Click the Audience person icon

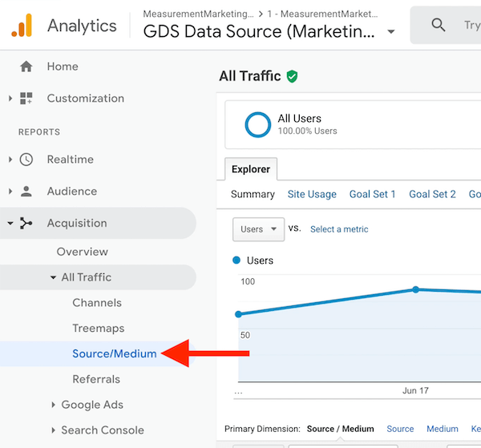(26, 192)
